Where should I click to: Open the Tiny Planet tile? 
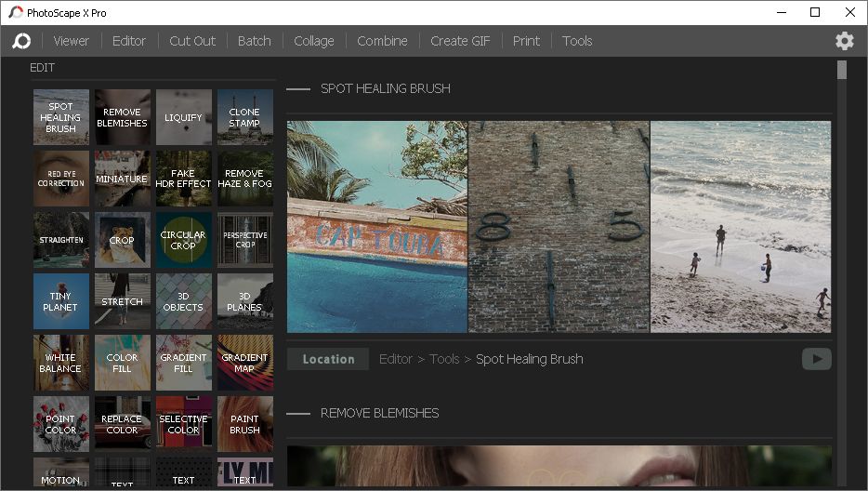tap(61, 301)
